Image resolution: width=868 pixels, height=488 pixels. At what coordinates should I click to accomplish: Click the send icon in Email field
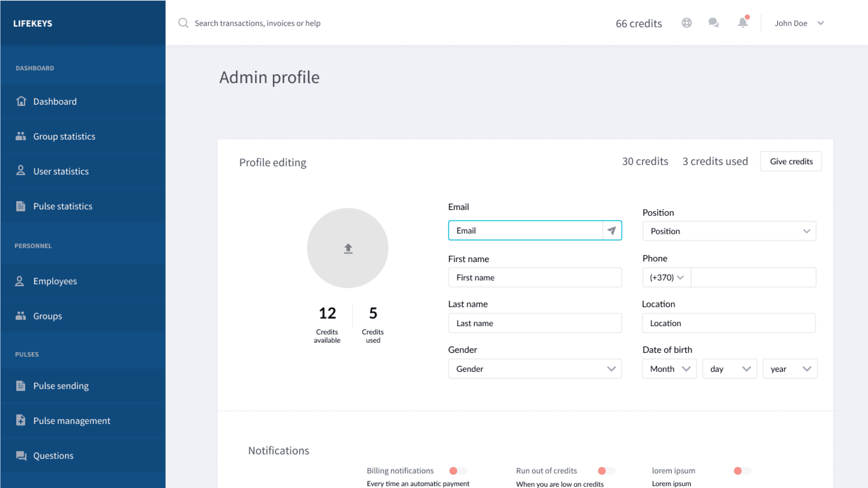click(612, 231)
